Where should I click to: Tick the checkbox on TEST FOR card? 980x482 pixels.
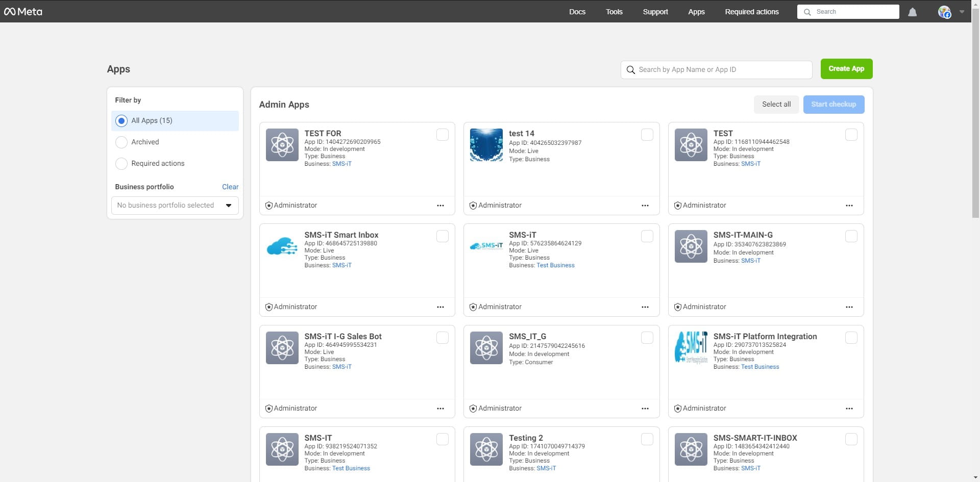442,135
